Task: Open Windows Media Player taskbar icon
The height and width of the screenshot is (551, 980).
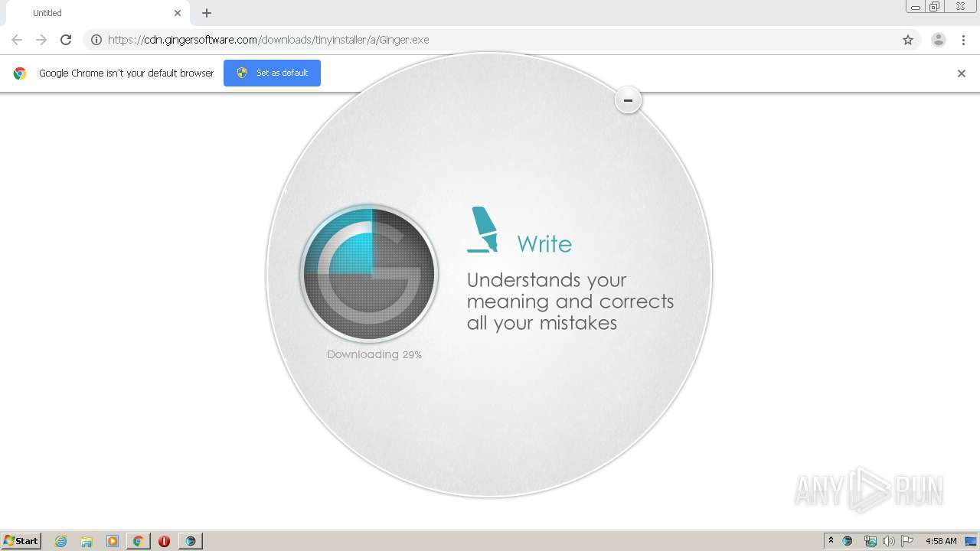Action: point(113,541)
